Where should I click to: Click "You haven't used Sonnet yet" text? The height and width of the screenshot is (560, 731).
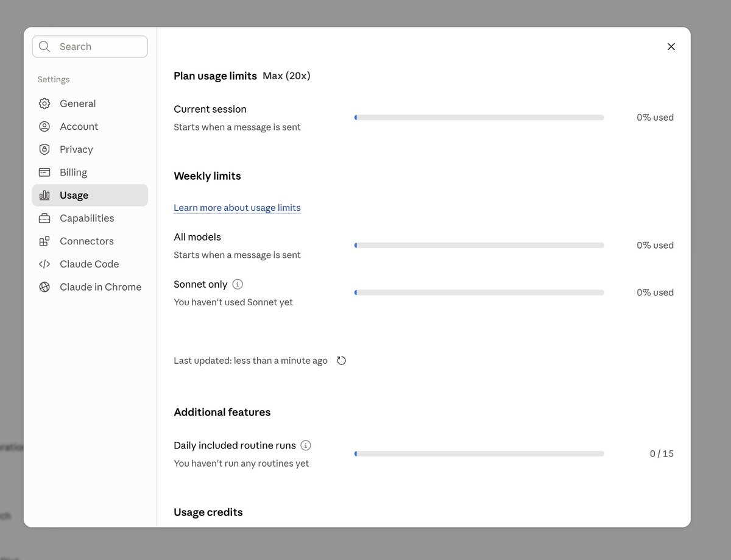233,302
